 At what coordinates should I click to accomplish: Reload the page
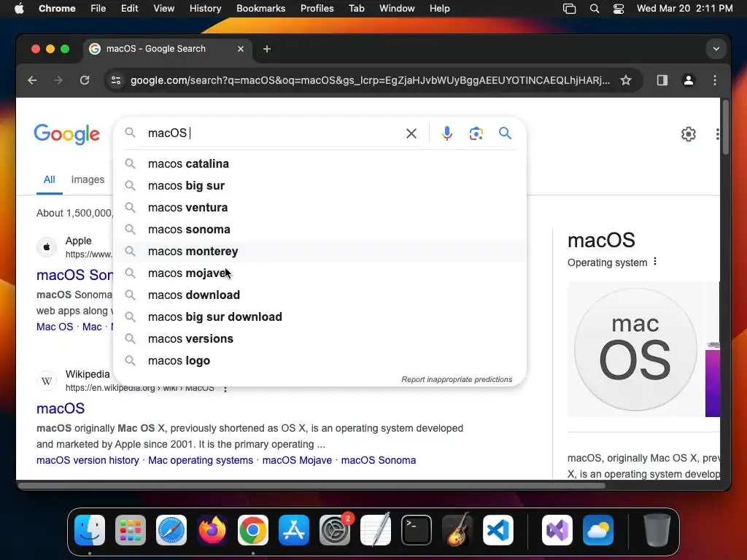[x=85, y=80]
